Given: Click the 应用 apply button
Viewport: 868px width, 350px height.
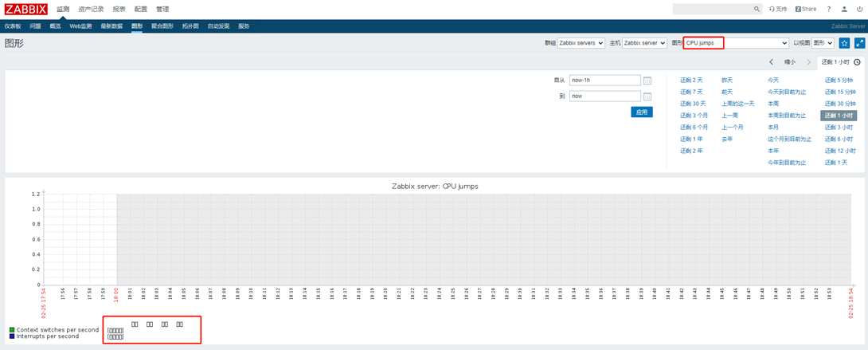Looking at the screenshot, I should tap(641, 112).
